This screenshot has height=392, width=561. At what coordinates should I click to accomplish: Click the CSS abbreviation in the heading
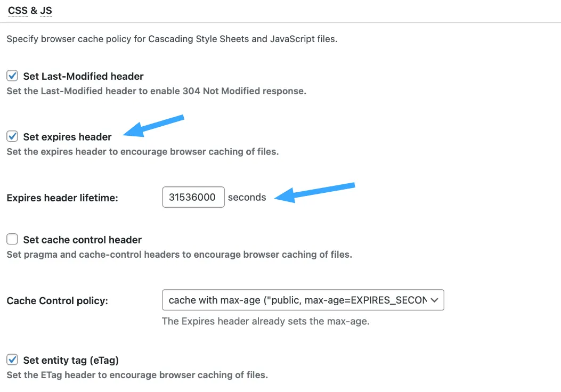(18, 10)
